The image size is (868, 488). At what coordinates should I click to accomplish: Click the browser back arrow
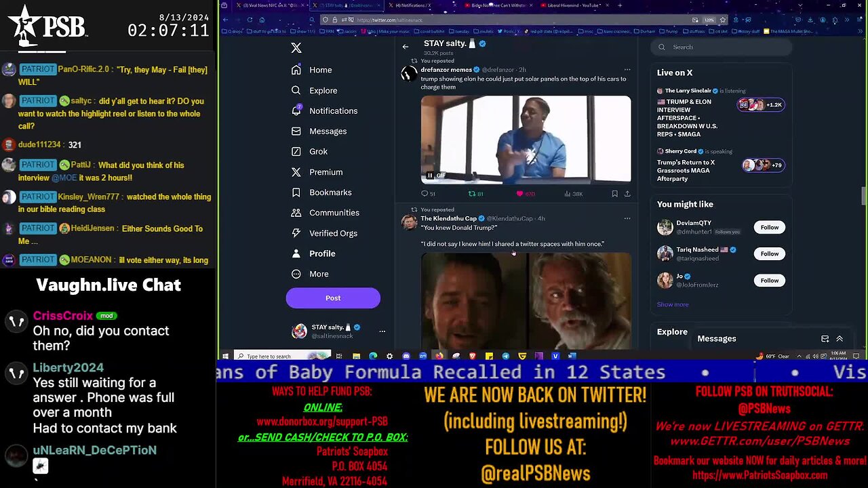click(x=225, y=20)
